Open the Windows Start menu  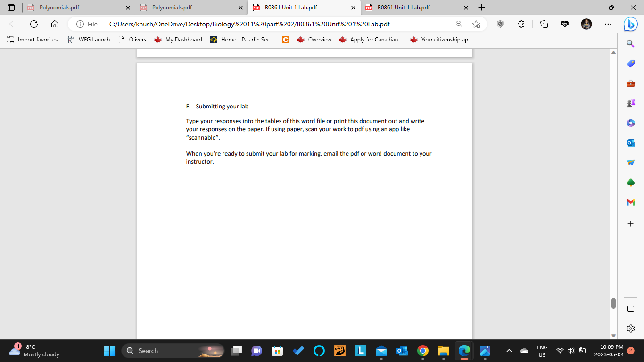(x=109, y=351)
